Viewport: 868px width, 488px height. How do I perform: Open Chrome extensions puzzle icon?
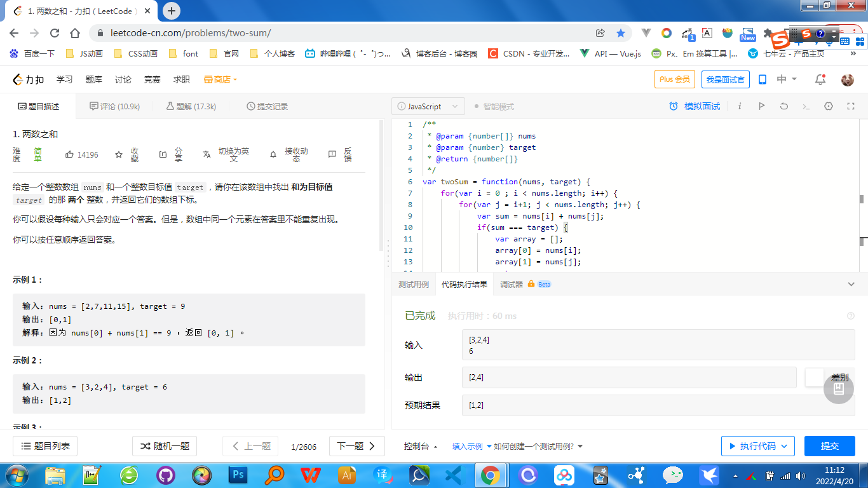pyautogui.click(x=768, y=33)
